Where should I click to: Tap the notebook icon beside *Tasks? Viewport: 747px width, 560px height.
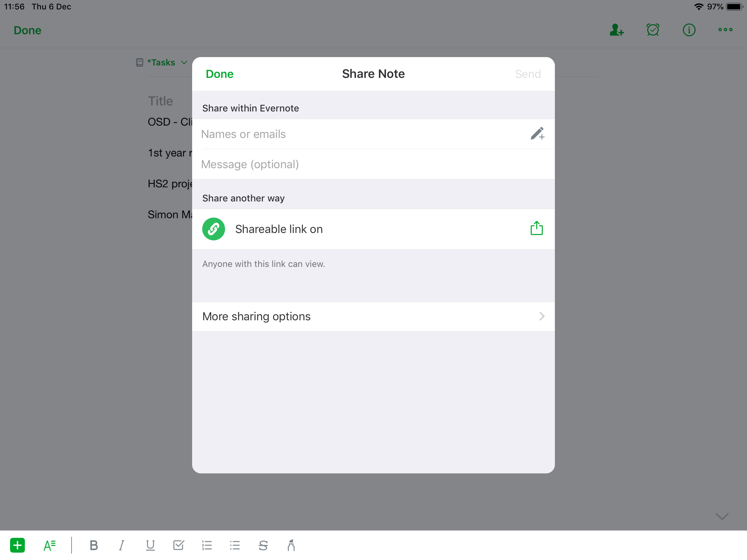click(x=139, y=62)
